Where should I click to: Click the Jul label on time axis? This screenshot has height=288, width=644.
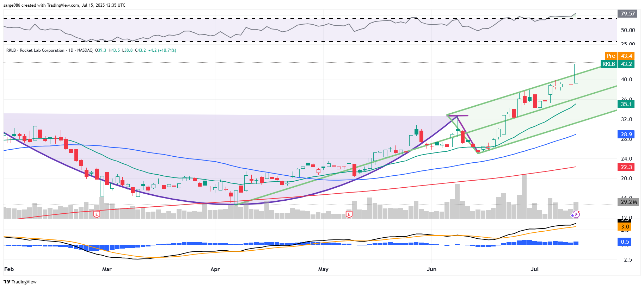point(535,269)
